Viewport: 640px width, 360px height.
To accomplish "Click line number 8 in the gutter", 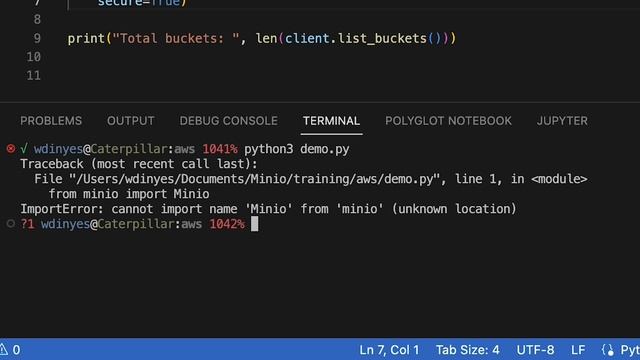I will click(x=37, y=20).
